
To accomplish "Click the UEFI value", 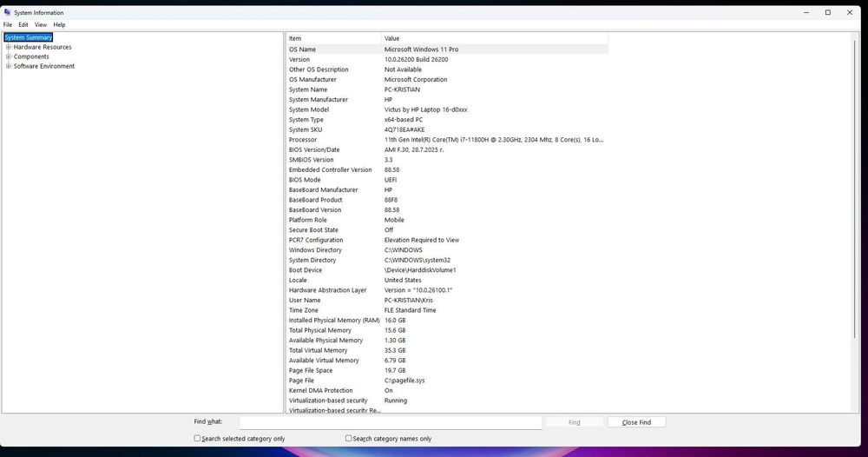I will pos(391,180).
